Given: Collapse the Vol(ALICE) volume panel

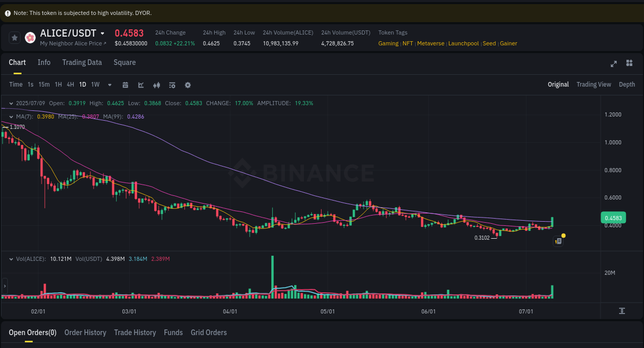Looking at the screenshot, I should click(11, 259).
